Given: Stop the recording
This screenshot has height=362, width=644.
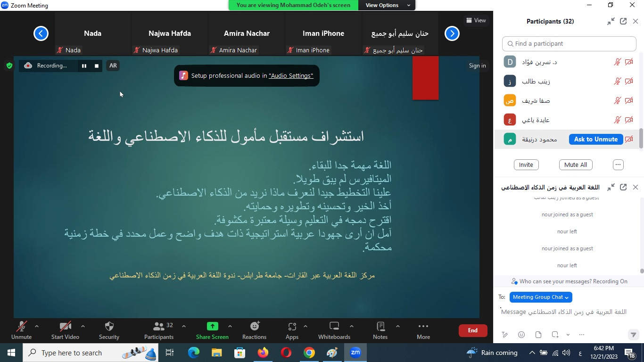Looking at the screenshot, I should coord(97,66).
